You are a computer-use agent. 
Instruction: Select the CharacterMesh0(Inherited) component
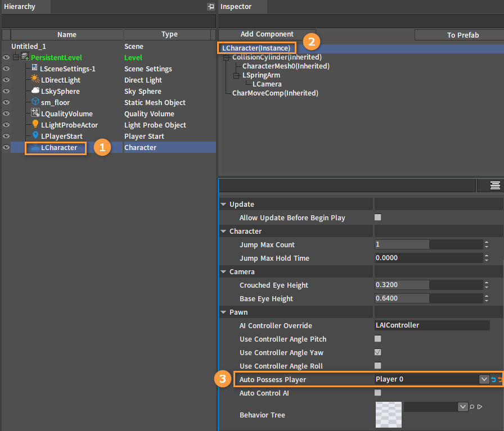[286, 66]
